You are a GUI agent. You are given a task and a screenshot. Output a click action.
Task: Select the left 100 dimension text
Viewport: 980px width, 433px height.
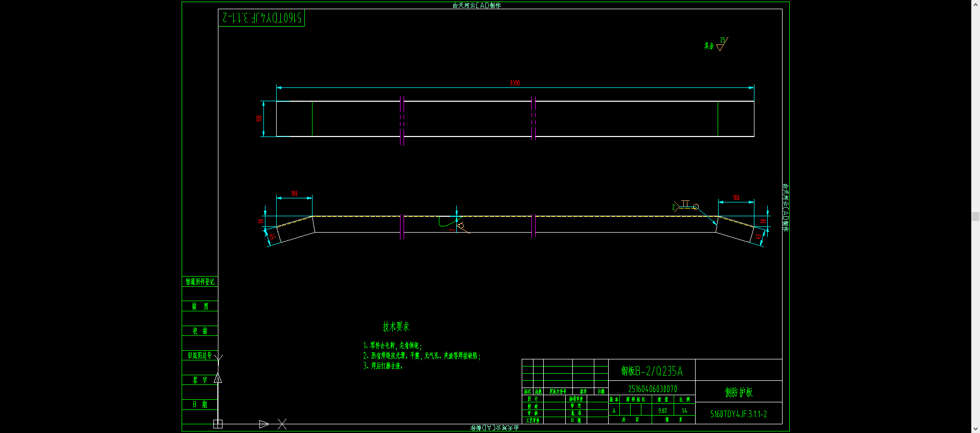pyautogui.click(x=294, y=193)
